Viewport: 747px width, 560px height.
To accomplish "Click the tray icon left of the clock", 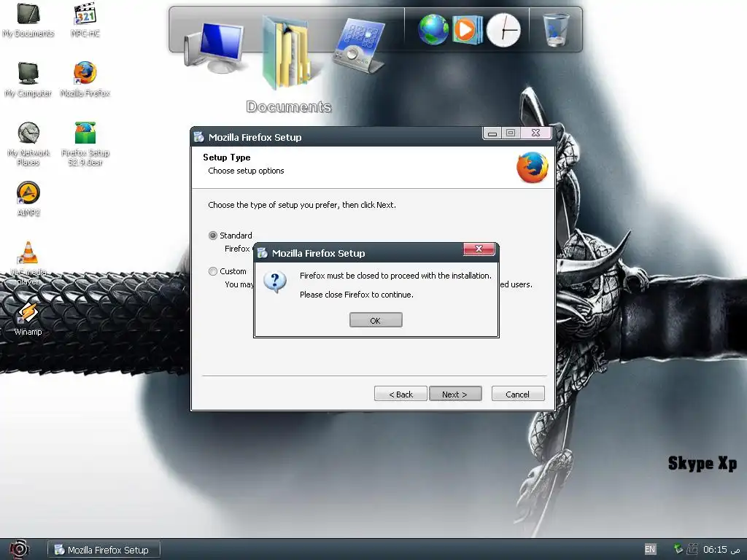I will click(692, 549).
